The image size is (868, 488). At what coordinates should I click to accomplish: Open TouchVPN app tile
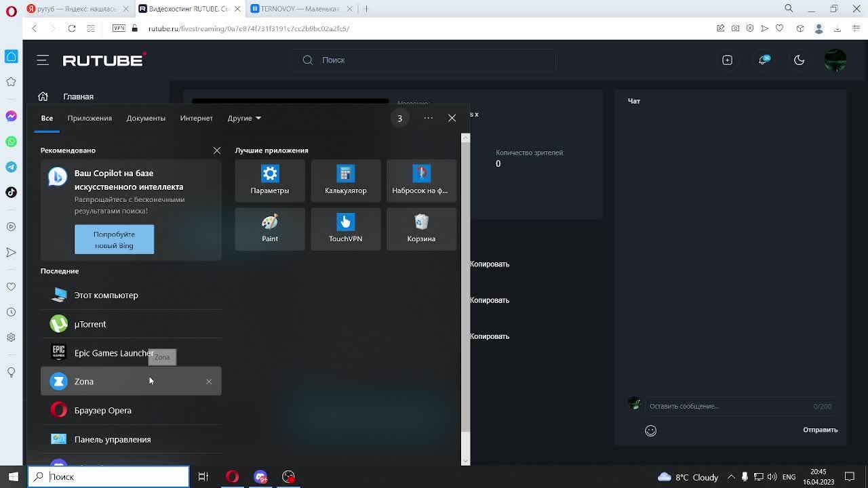coord(346,228)
